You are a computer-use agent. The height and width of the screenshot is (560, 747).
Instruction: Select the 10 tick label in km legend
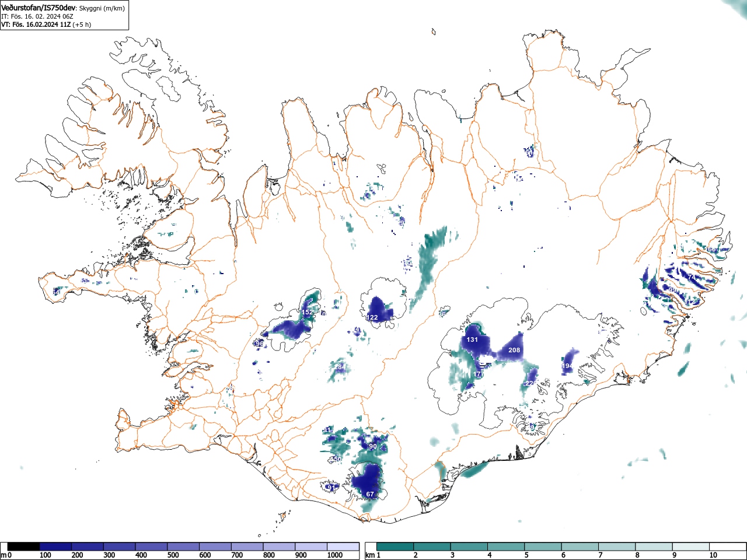tap(713, 555)
